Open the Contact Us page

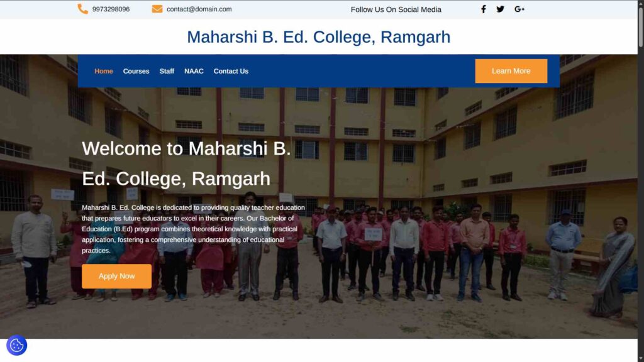pyautogui.click(x=231, y=71)
